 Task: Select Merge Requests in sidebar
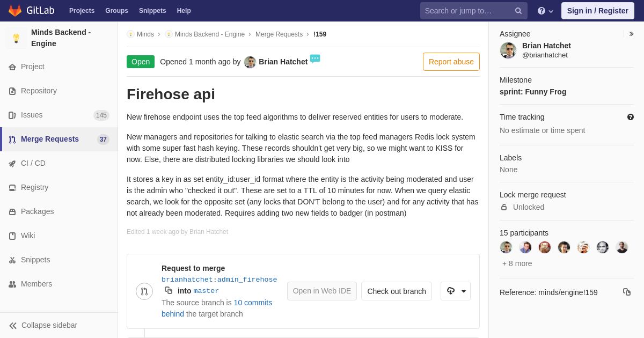pos(58,139)
